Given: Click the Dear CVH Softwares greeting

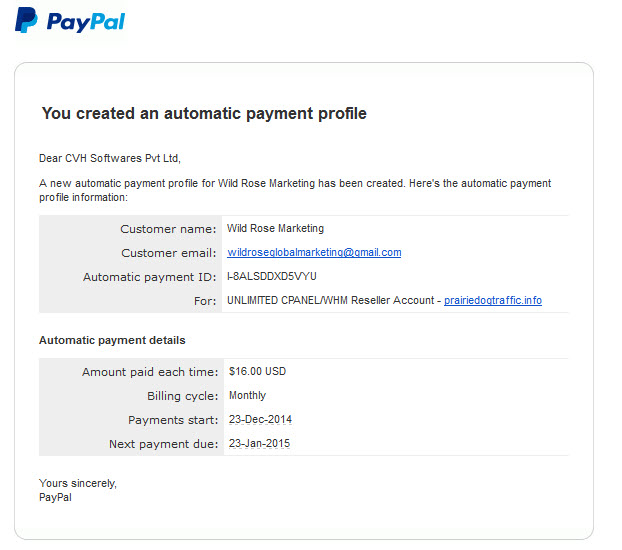Looking at the screenshot, I should tap(110, 158).
